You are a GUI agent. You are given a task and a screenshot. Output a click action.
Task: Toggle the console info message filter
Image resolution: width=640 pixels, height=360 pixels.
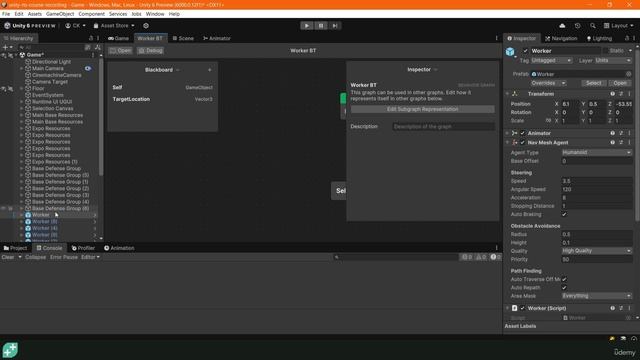click(467, 257)
